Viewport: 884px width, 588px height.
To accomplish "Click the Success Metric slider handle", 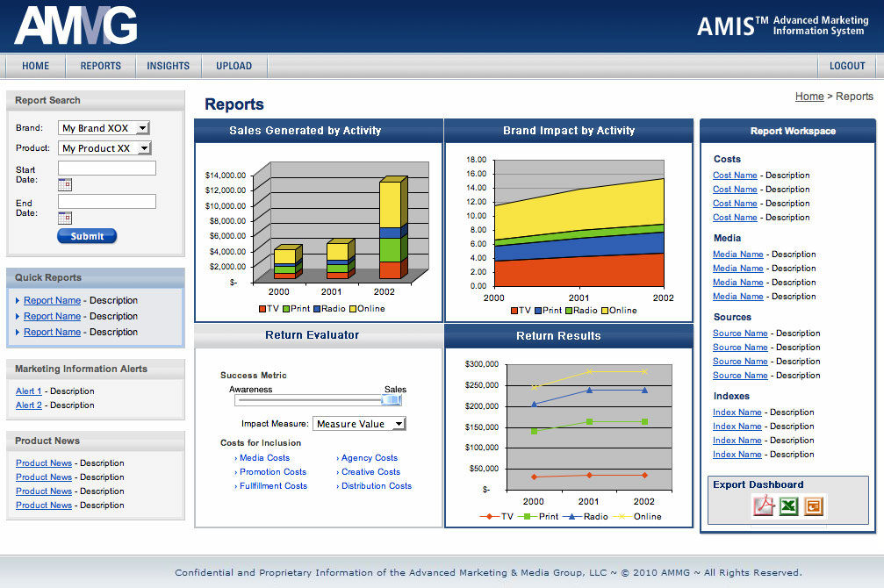I will coord(392,400).
